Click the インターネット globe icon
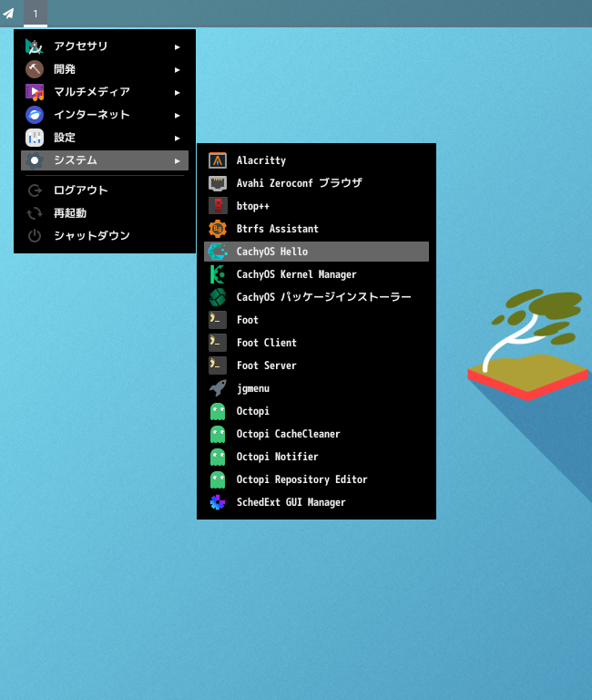The height and width of the screenshot is (700, 592). [35, 115]
